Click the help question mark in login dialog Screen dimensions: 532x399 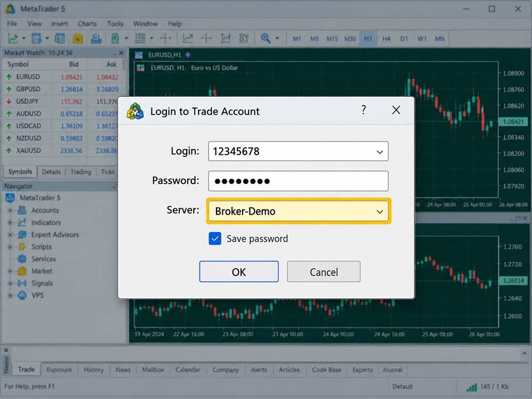tap(363, 110)
